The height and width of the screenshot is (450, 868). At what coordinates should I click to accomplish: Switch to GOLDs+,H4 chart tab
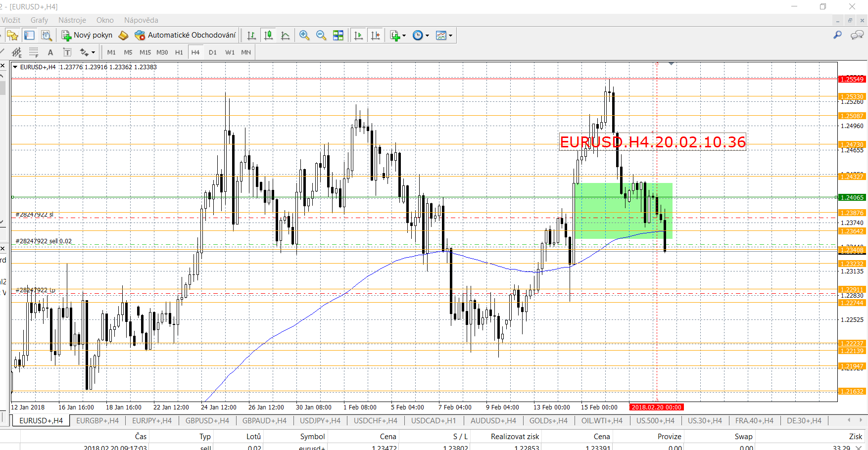click(548, 421)
